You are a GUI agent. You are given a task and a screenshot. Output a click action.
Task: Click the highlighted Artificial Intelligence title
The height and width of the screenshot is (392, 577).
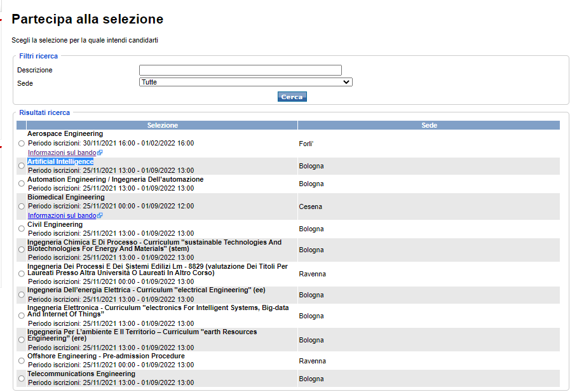[60, 161]
